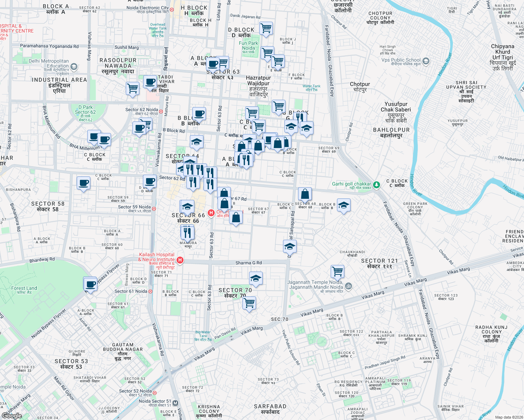Click the Om symbol near Jagannath Temple Noida
This screenshot has width=524, height=420.
(x=349, y=286)
